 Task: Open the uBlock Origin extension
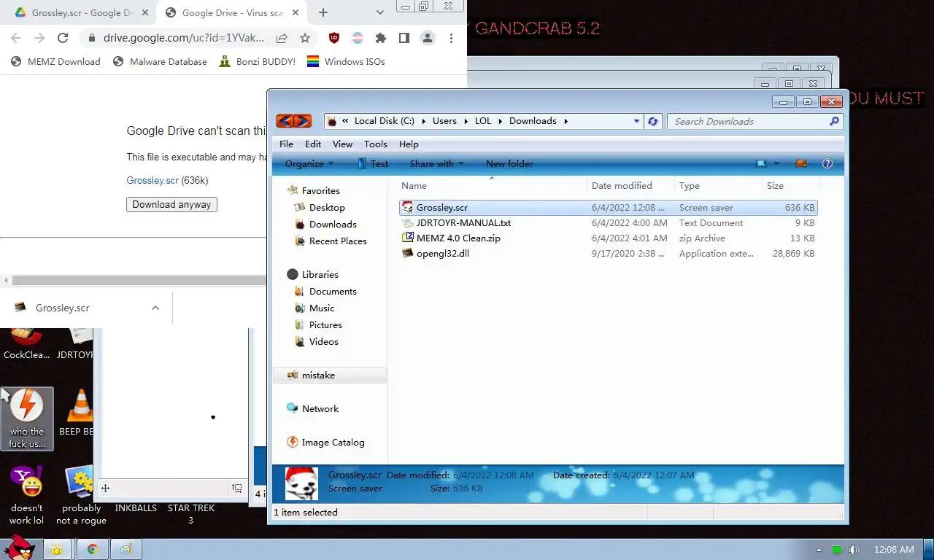pos(334,38)
